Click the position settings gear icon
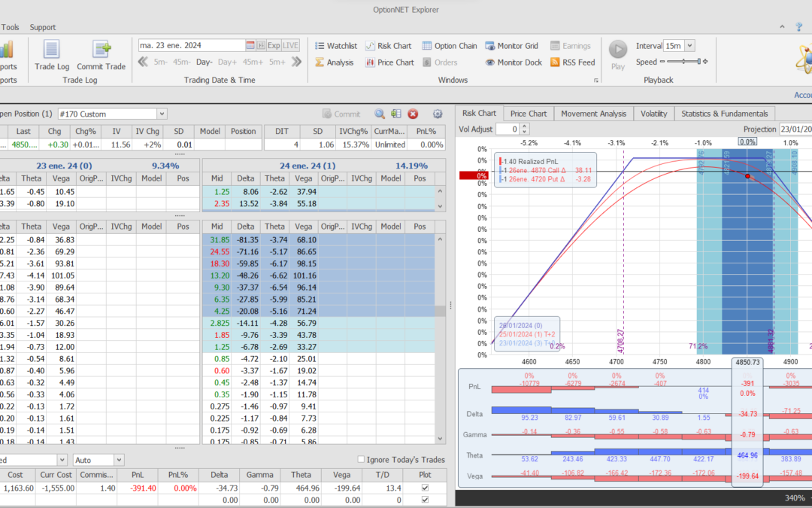Screen dimensions: 812x508 coord(438,114)
